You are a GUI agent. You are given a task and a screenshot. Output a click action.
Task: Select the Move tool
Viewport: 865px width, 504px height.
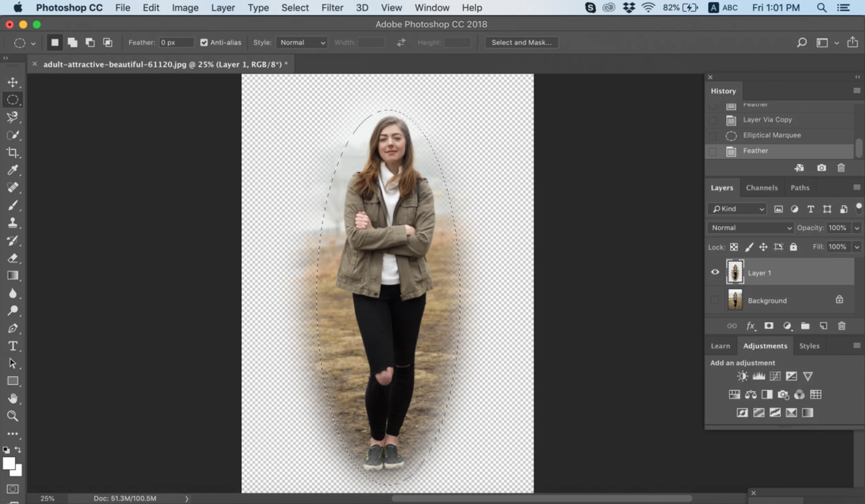13,82
